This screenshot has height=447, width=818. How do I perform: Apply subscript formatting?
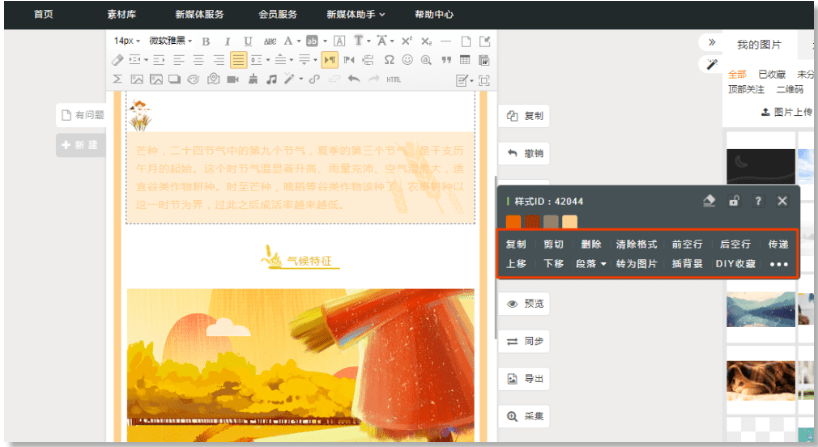pos(426,41)
